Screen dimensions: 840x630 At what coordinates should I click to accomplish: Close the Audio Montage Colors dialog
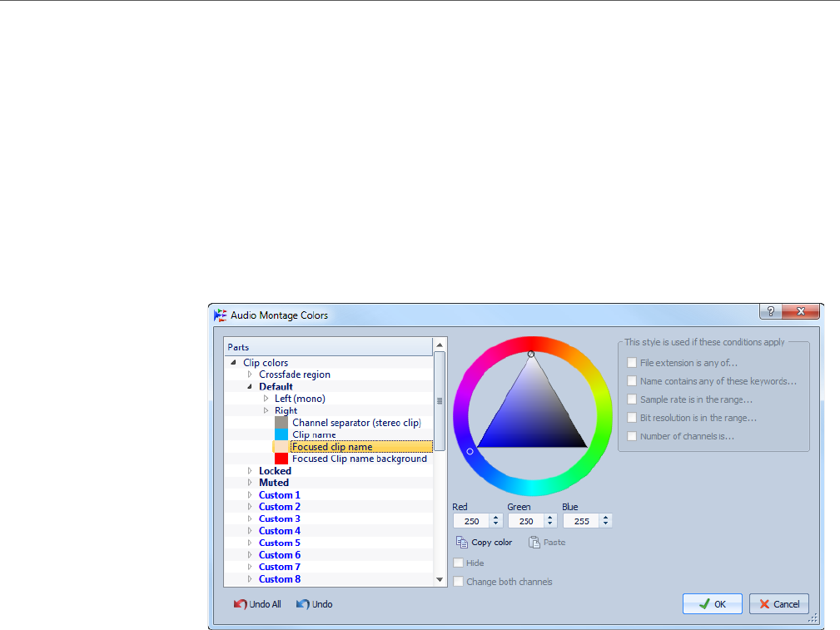(800, 311)
